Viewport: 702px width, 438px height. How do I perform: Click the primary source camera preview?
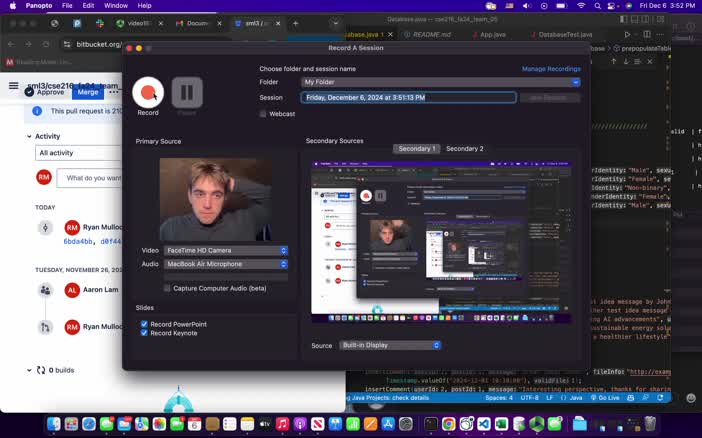[x=214, y=199]
